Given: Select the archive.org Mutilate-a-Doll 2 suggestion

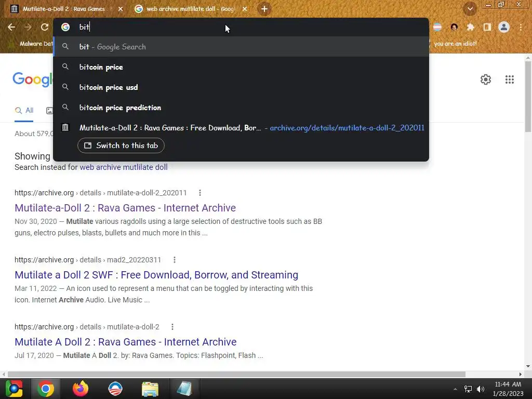Looking at the screenshot, I should [241, 128].
